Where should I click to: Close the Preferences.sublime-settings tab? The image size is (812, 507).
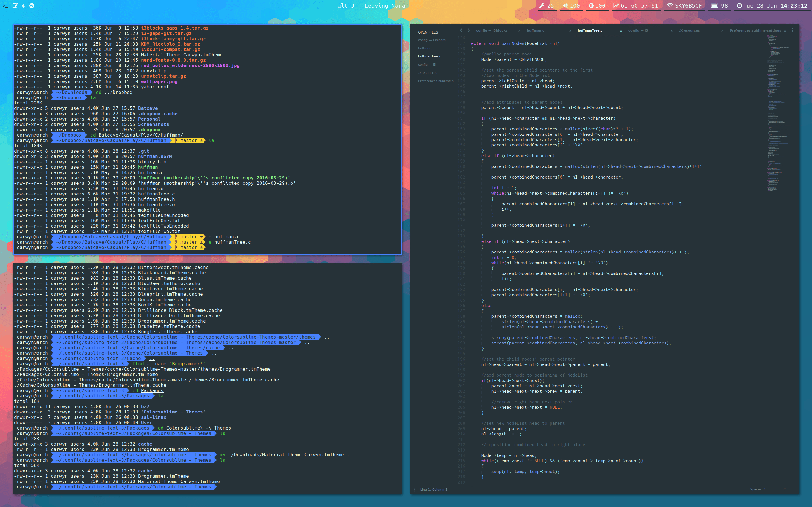pyautogui.click(x=785, y=31)
